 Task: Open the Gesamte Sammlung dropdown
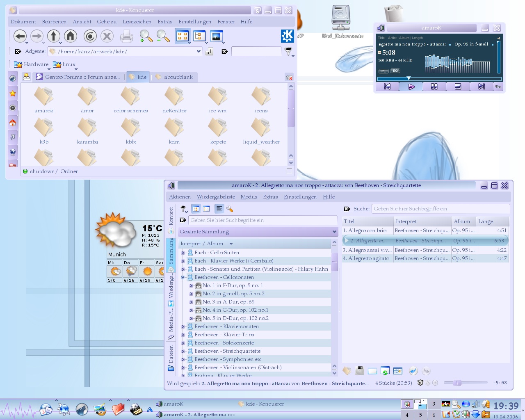coord(258,232)
